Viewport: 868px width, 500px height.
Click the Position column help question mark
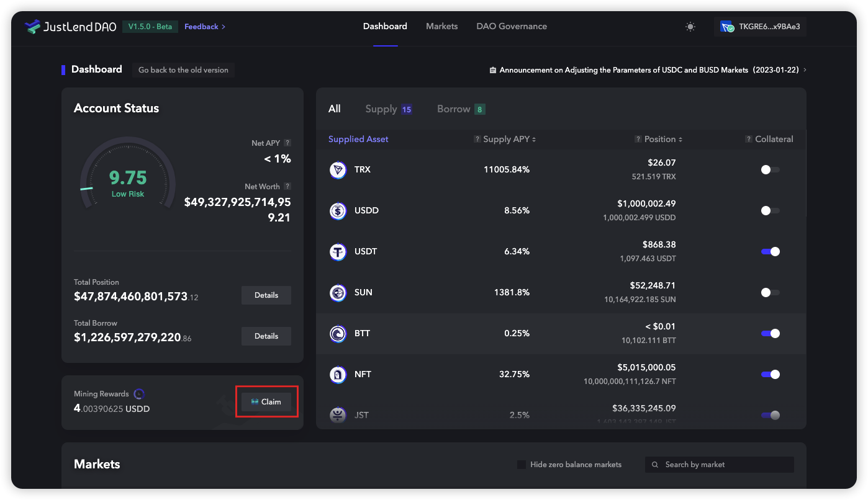[638, 139]
